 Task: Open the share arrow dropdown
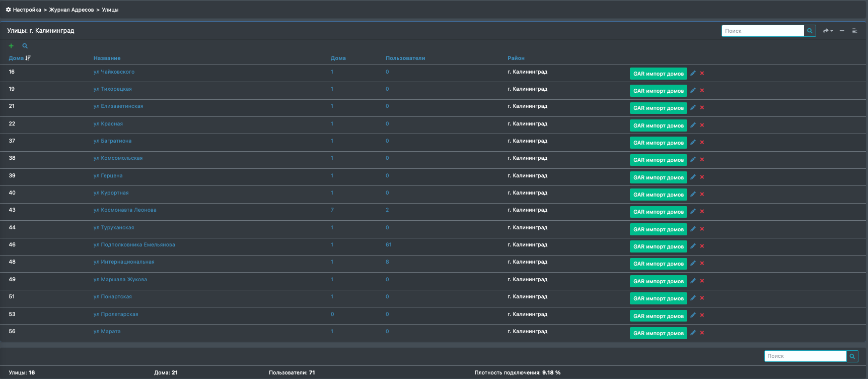828,31
